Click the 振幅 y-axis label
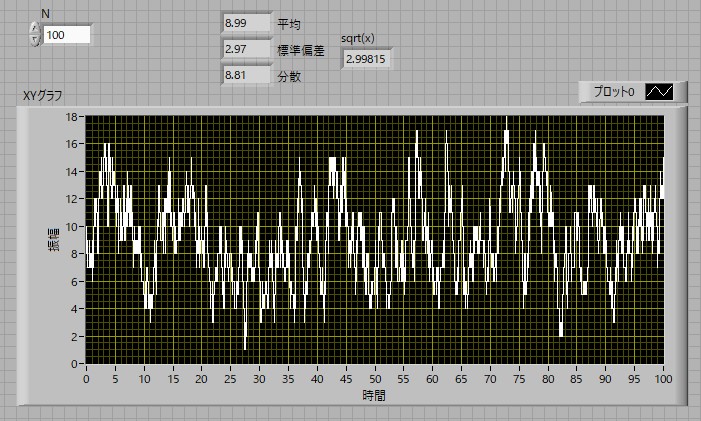This screenshot has height=421, width=701. (x=53, y=240)
